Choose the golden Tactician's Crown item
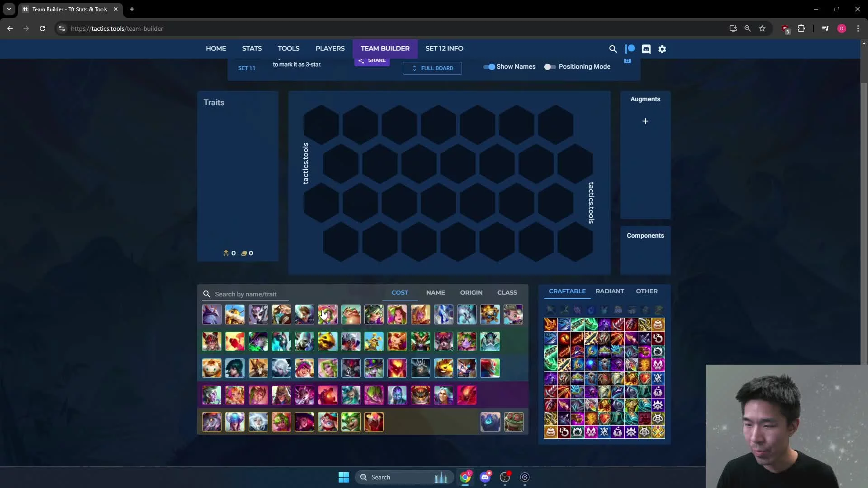Viewport: 868px width, 488px height. (658, 432)
